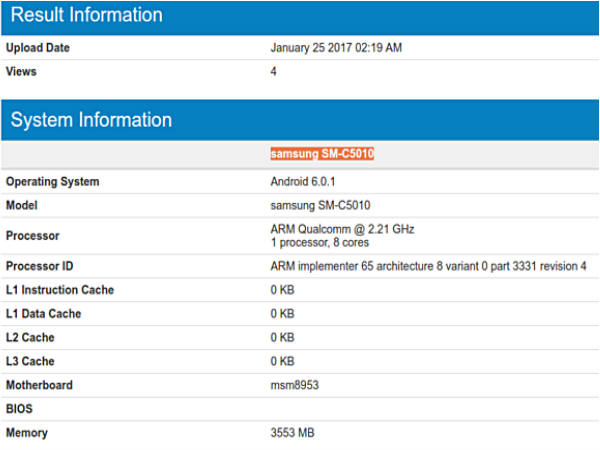Screen dimensions: 600x450
Task: Select the L3 Cache label
Action: 30,361
